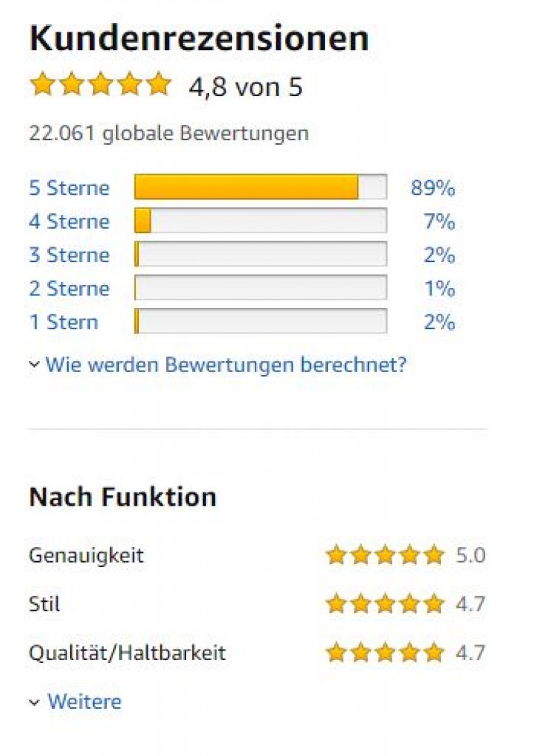The height and width of the screenshot is (756, 534).
Task: Filter reviews by '3 Sterne'
Action: click(69, 255)
